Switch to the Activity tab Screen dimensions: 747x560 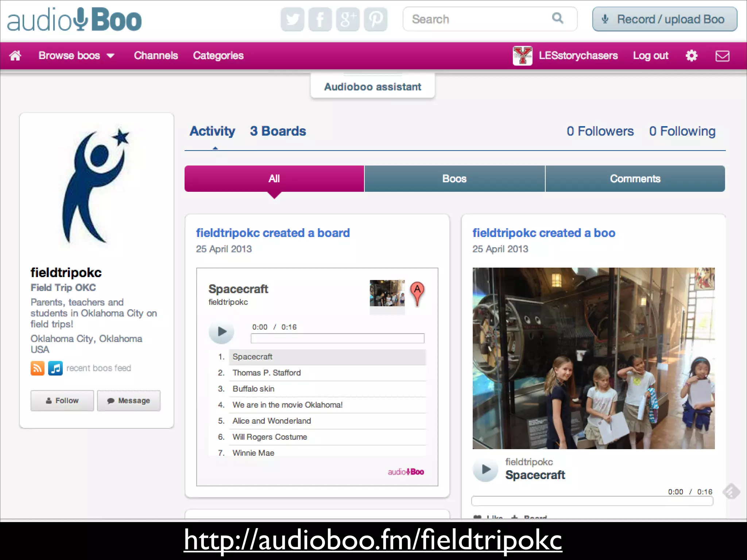click(212, 131)
